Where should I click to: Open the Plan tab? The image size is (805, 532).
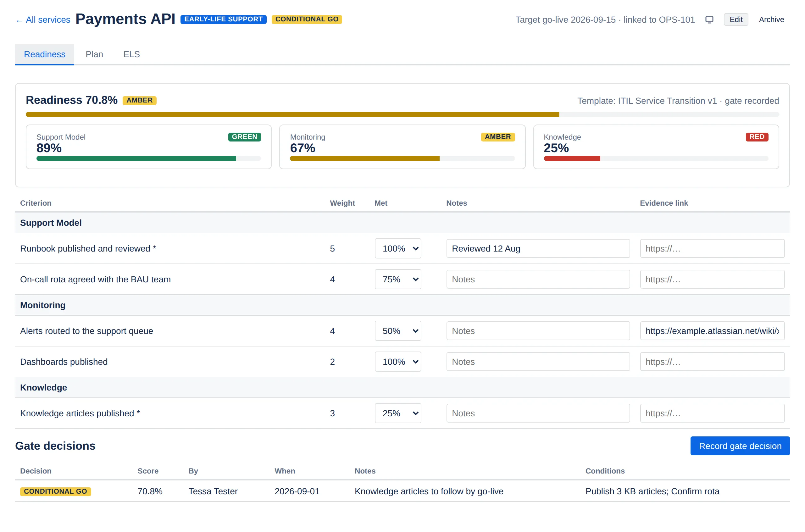pyautogui.click(x=94, y=54)
